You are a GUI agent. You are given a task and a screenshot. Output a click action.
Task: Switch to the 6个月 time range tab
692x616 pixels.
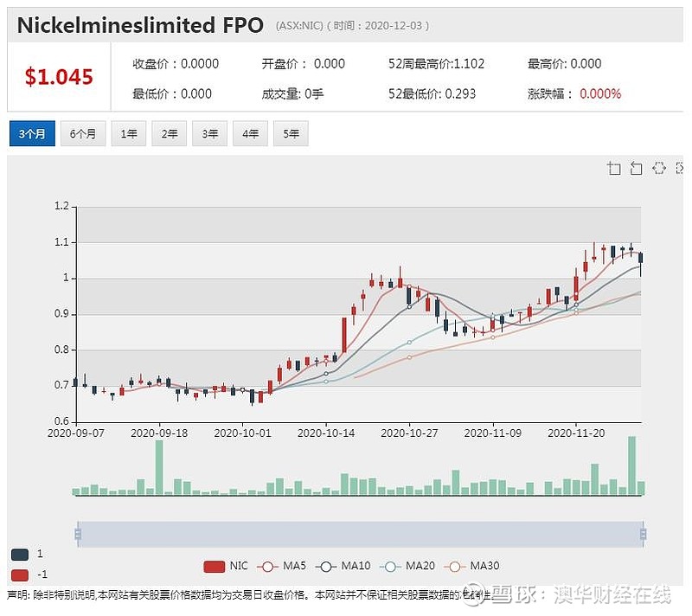[82, 133]
